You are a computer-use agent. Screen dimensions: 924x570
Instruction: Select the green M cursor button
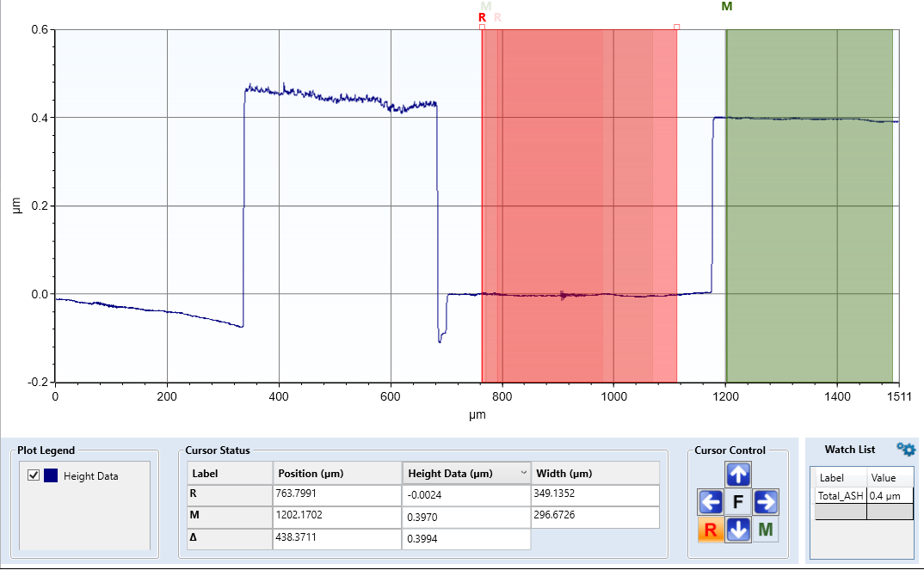point(766,530)
